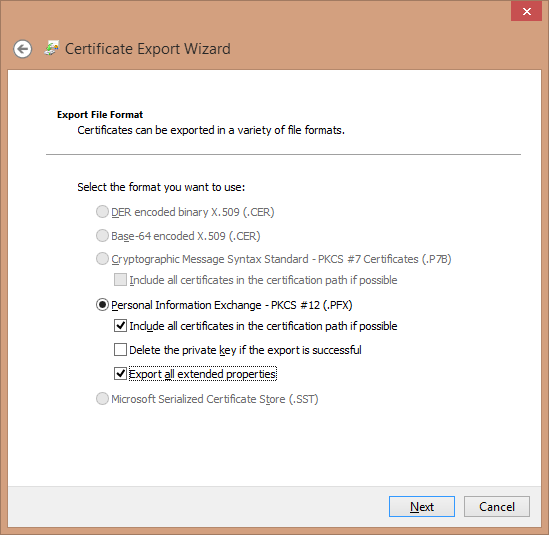This screenshot has height=535, width=549.
Task: Click the Certificate Export Wizard icon
Action: pyautogui.click(x=51, y=48)
